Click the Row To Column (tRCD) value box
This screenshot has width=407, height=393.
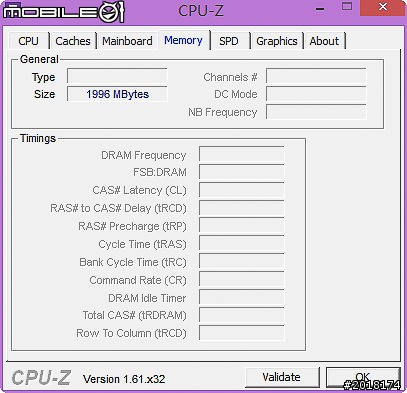click(x=242, y=333)
